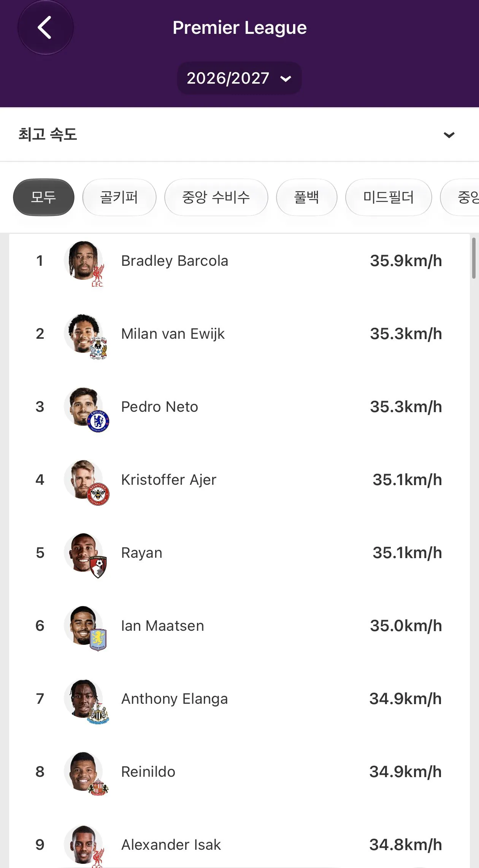The width and height of the screenshot is (479, 868).
Task: Click Kristoffer Ajer's Brentford badge
Action: [x=98, y=494]
